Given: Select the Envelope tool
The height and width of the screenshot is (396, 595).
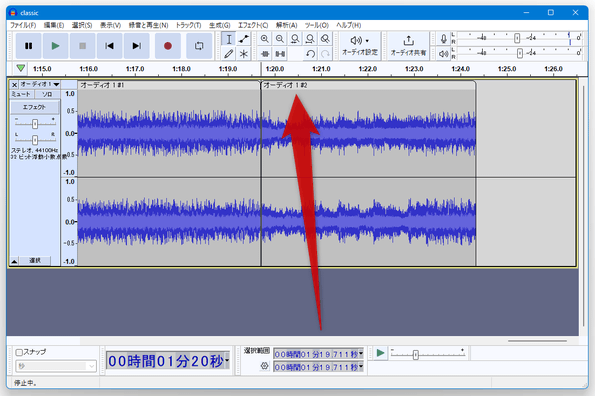Looking at the screenshot, I should 244,39.
